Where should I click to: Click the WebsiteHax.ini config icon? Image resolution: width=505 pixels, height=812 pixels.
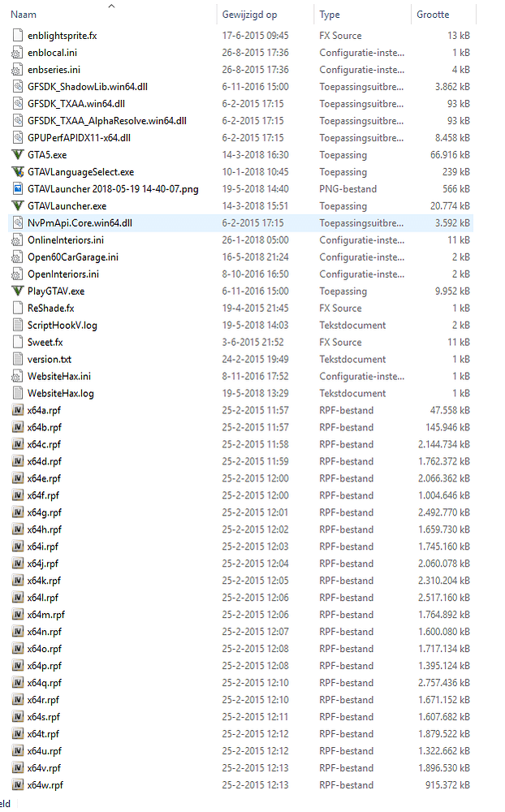[18, 377]
